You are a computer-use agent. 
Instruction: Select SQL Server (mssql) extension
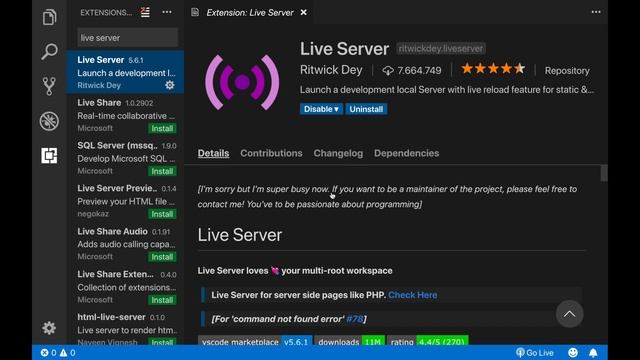click(x=126, y=158)
